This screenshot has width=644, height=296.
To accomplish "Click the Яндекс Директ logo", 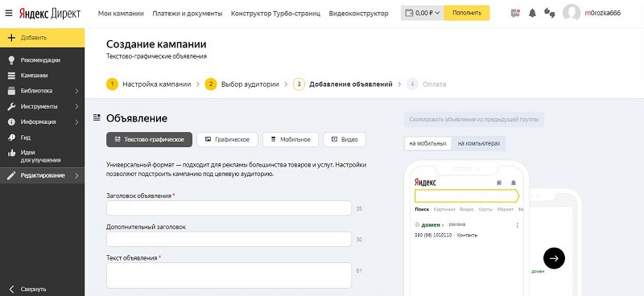I will click(50, 14).
